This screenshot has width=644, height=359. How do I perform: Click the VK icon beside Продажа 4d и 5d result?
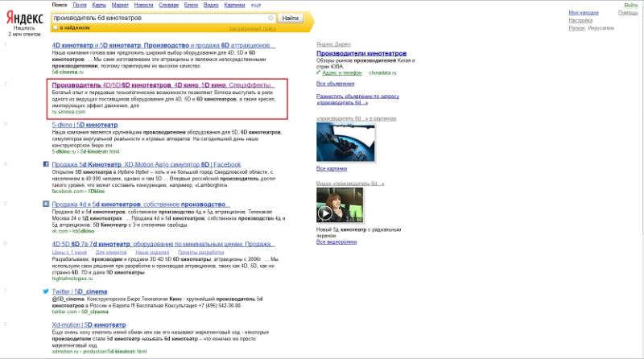(x=46, y=204)
